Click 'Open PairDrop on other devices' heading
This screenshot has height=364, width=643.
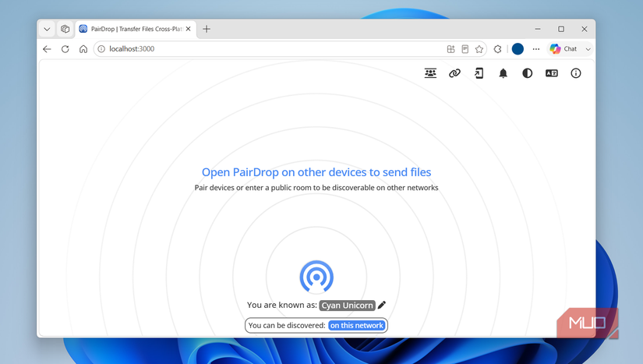316,172
